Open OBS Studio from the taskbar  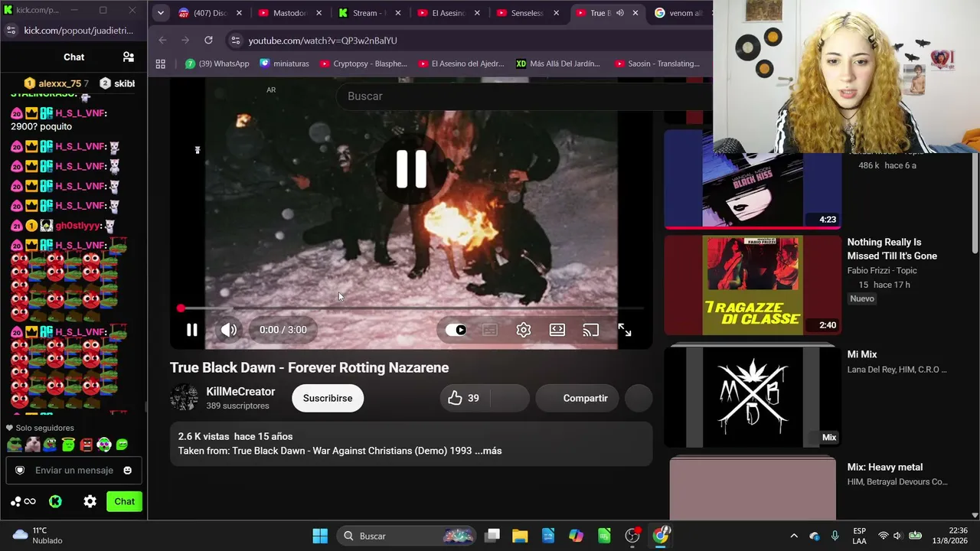click(632, 536)
